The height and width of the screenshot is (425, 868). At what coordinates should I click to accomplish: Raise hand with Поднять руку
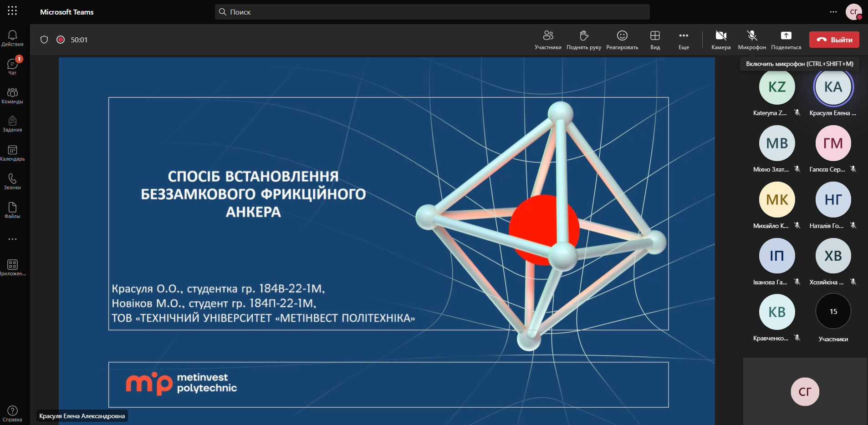tap(583, 40)
